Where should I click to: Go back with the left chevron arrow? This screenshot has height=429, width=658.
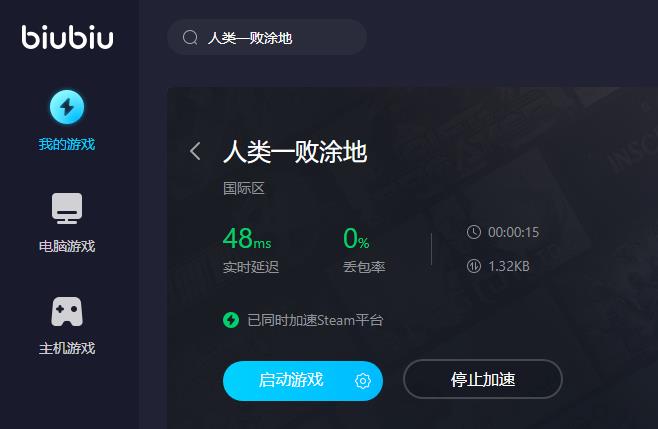tap(195, 151)
